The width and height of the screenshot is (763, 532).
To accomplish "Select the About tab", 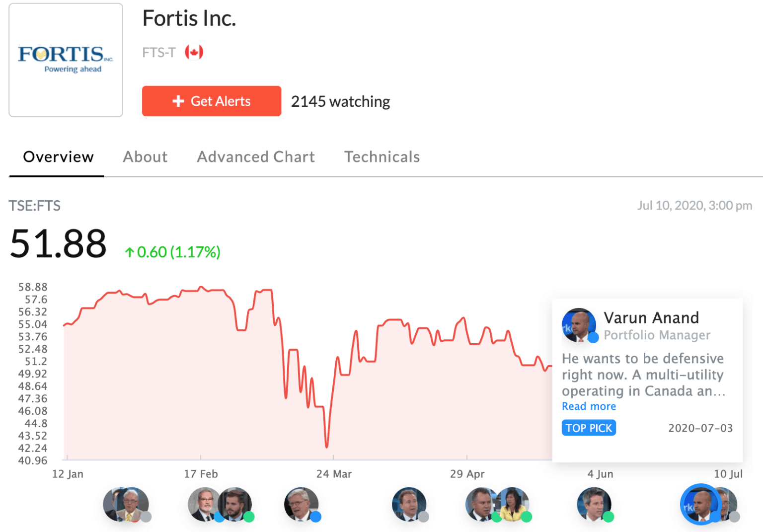I will click(145, 156).
